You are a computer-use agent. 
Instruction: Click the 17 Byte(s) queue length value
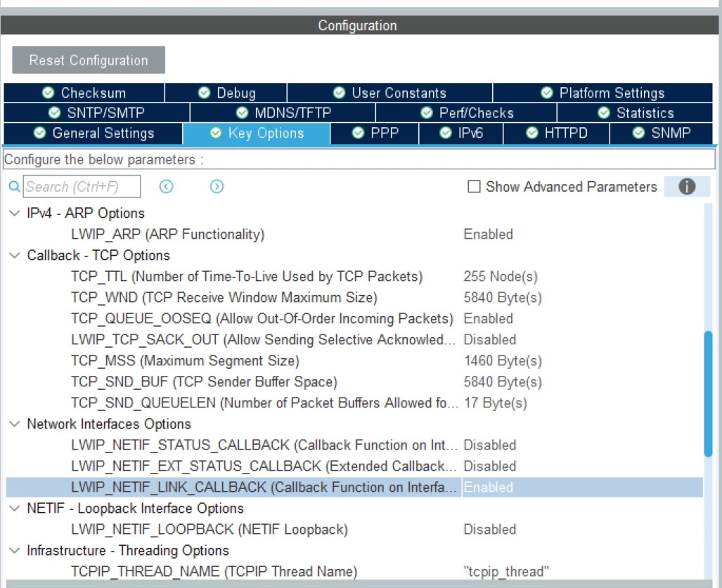pyautogui.click(x=495, y=403)
